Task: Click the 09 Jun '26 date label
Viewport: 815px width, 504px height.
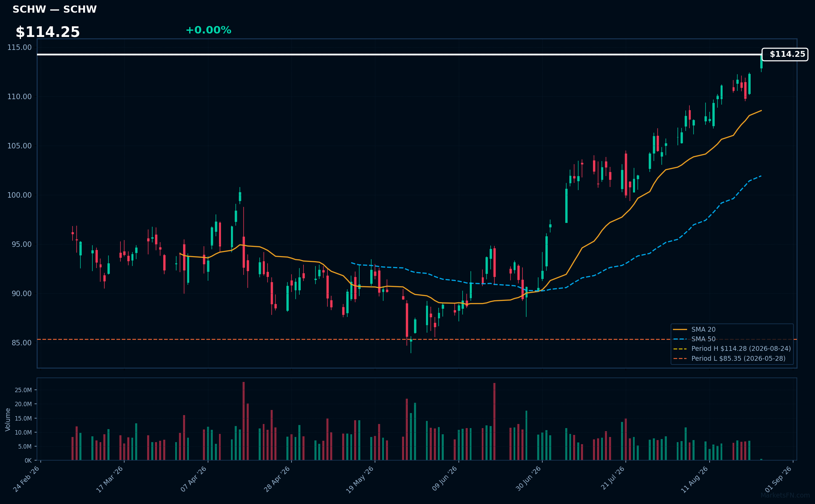Action: [444, 479]
